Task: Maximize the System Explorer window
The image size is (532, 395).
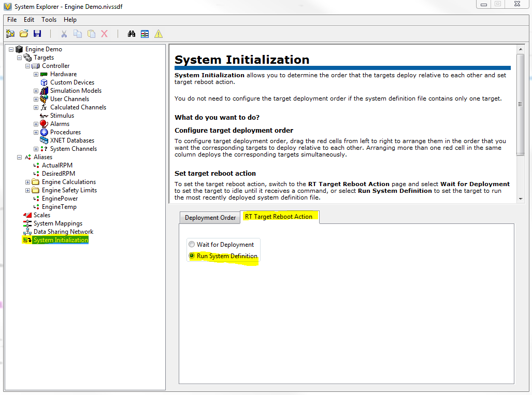Action: [498, 5]
